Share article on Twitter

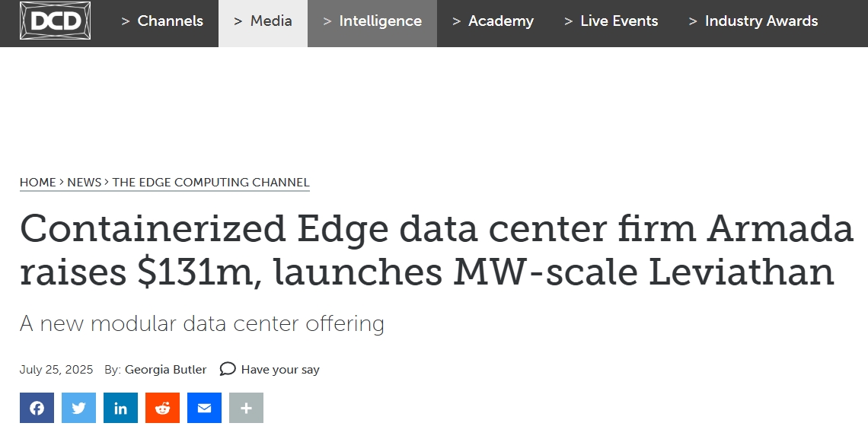pos(78,408)
